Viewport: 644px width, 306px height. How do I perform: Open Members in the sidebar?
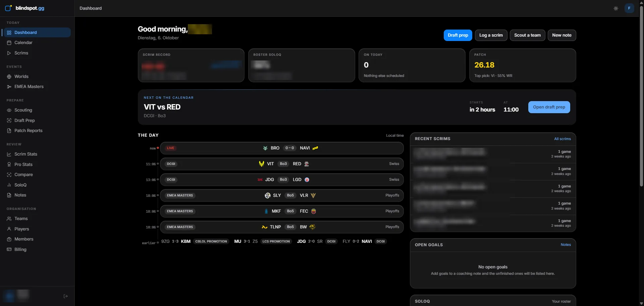(x=36, y=239)
